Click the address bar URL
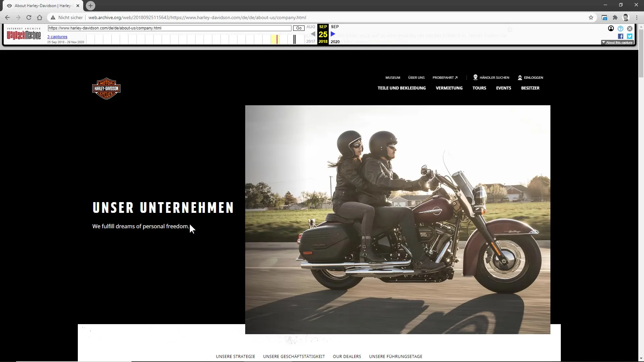Screen dimensions: 644x362 click(x=197, y=17)
